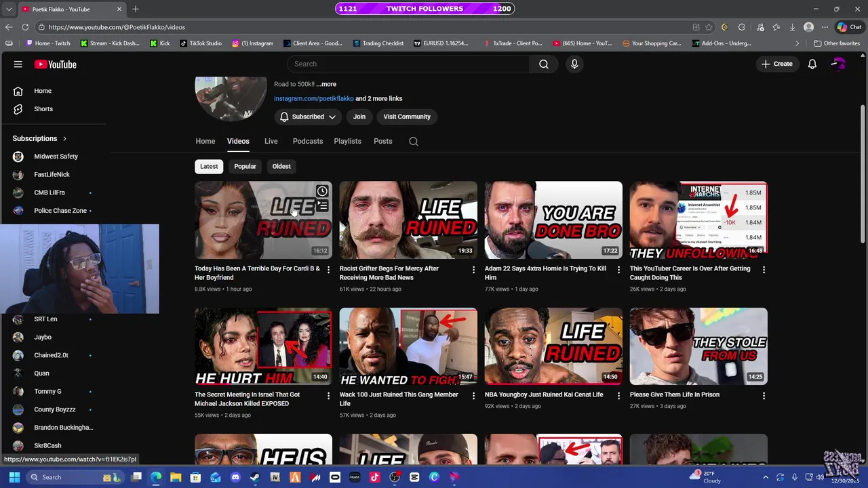This screenshot has width=868, height=488.
Task: Open options for Racist Grifter video
Action: [473, 270]
